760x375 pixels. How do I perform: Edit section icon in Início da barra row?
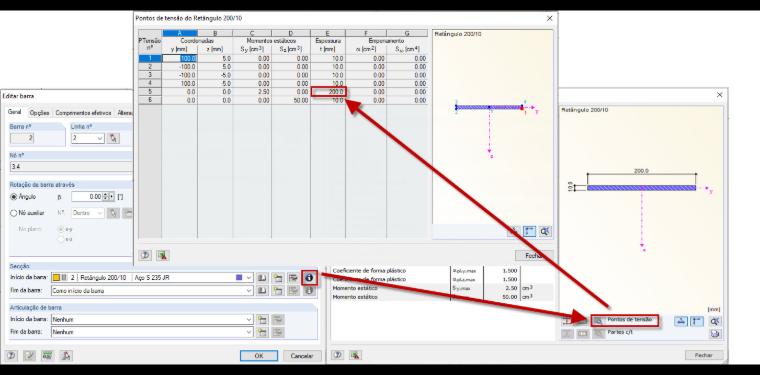point(293,278)
